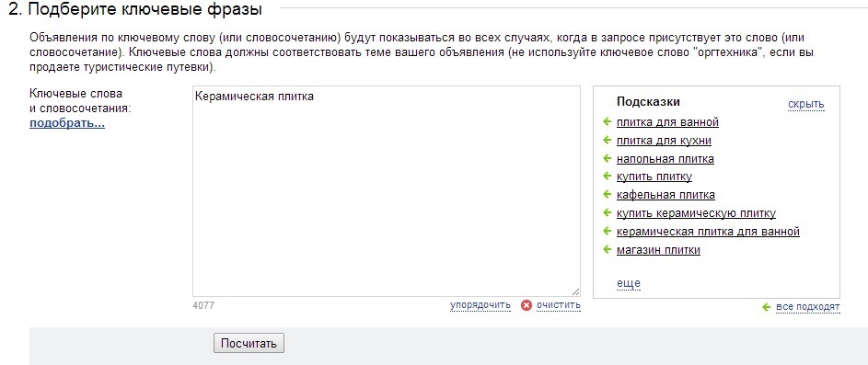Image resolution: width=868 pixels, height=365 pixels.
Task: Add 'напольная плитка' via its green arrow
Action: point(607,159)
